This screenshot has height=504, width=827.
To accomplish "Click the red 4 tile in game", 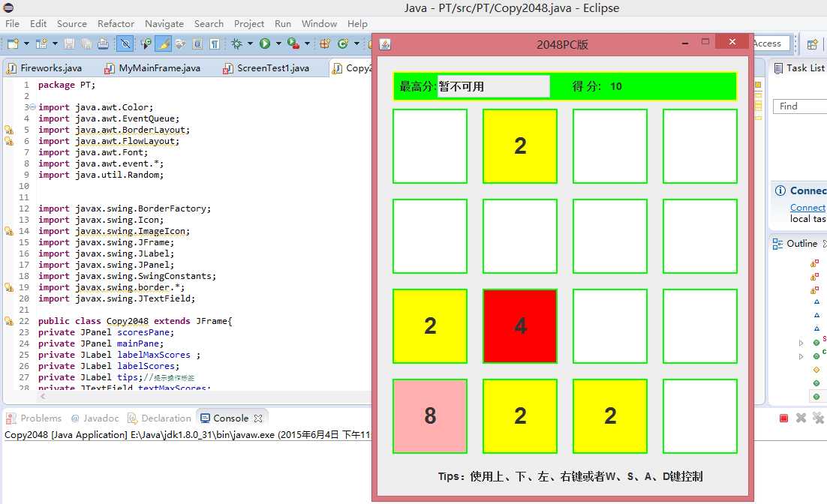I will (520, 326).
